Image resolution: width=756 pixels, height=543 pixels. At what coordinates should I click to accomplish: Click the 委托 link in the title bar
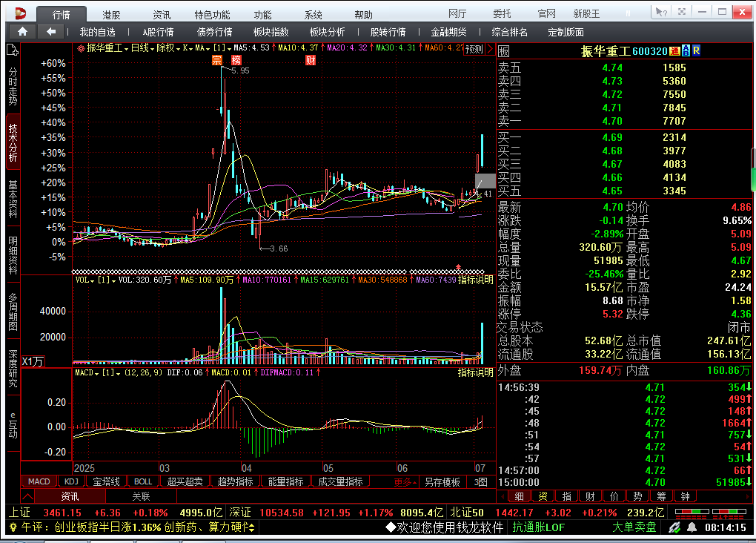[502, 13]
